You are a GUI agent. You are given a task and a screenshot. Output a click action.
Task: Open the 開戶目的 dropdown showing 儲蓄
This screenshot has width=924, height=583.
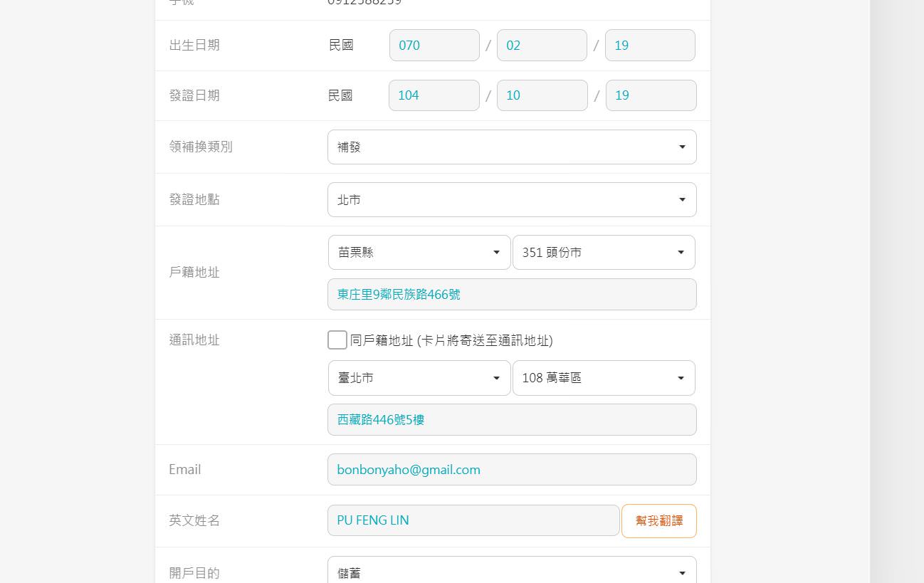[x=511, y=572]
